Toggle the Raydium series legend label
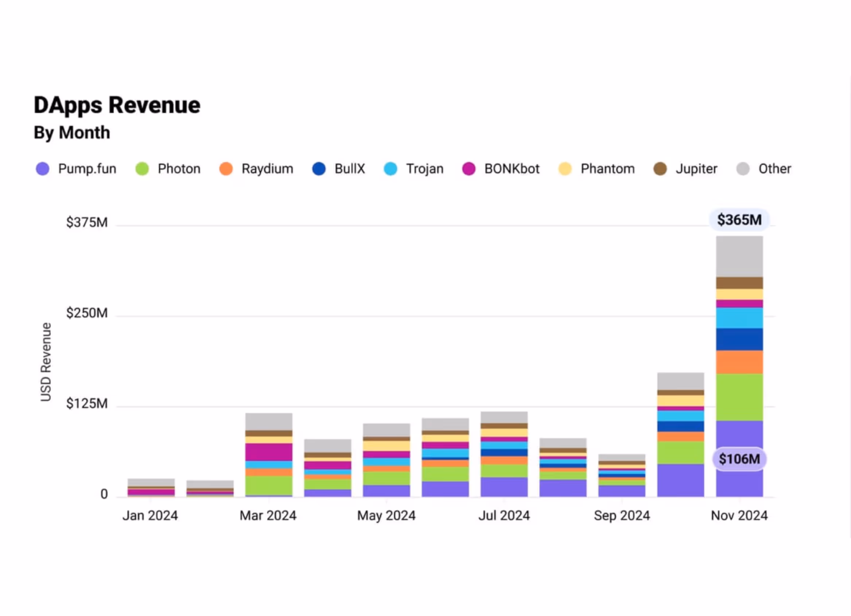 267,169
